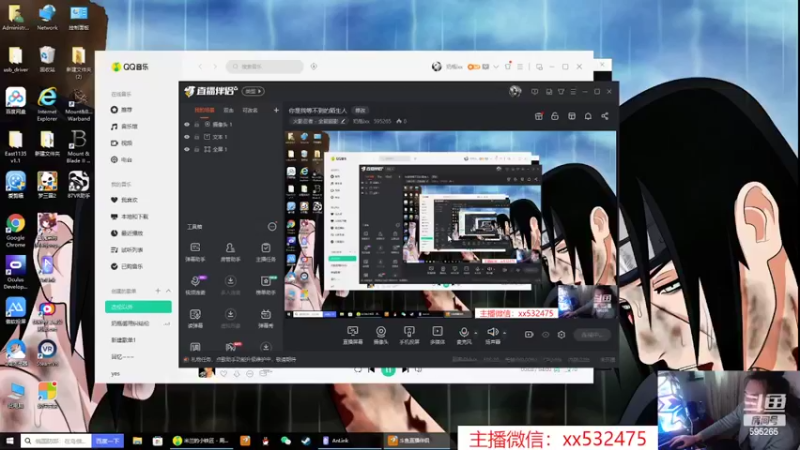Image resolution: width=800 pixels, height=450 pixels.
Task: Open 我喜欢 favorites in QQ Music
Action: (124, 200)
